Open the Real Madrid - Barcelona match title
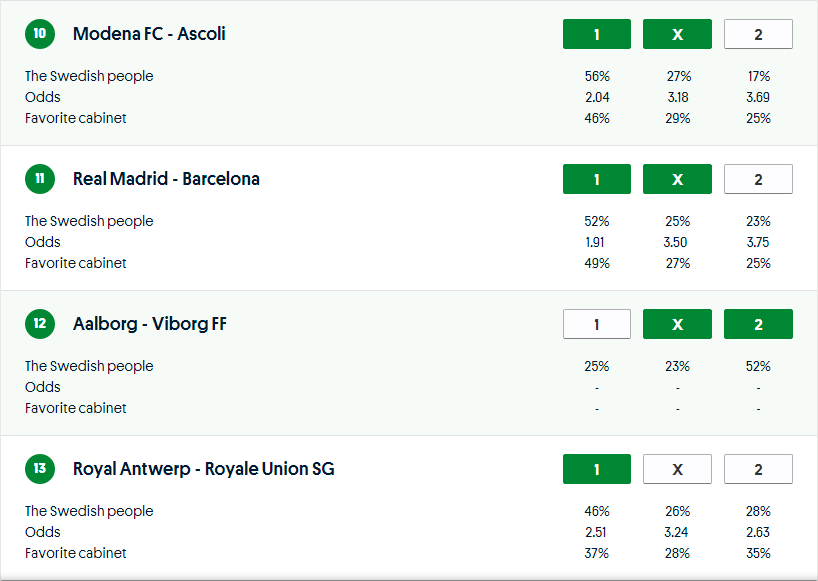818x581 pixels. click(x=166, y=179)
